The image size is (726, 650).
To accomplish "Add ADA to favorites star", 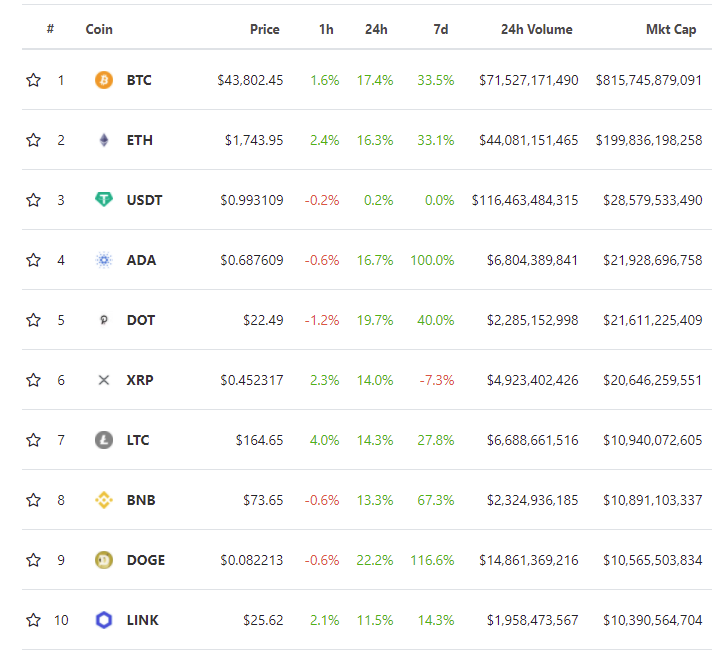I will click(33, 260).
